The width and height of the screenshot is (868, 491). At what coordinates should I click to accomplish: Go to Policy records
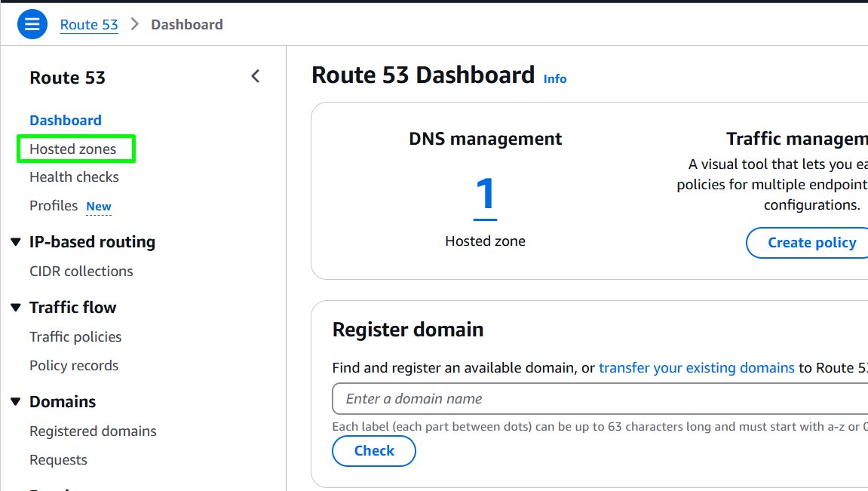coord(74,366)
